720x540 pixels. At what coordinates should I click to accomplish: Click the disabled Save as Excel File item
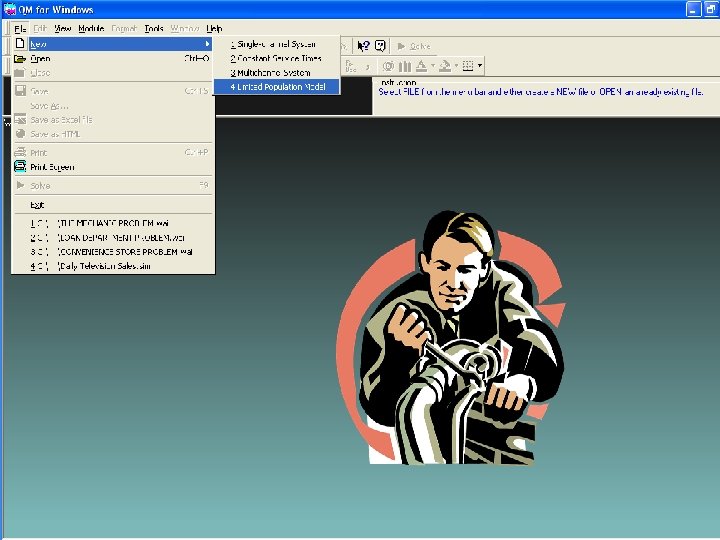pyautogui.click(x=112, y=119)
